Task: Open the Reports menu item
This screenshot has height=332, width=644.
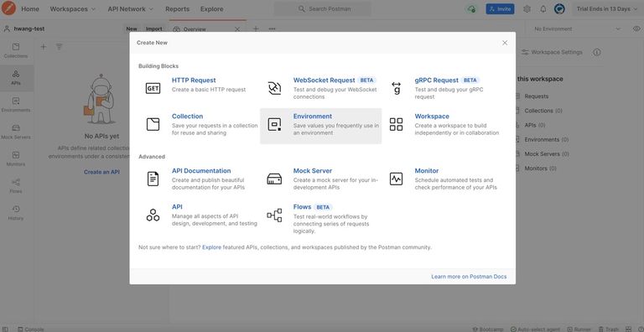Action: pos(178,8)
